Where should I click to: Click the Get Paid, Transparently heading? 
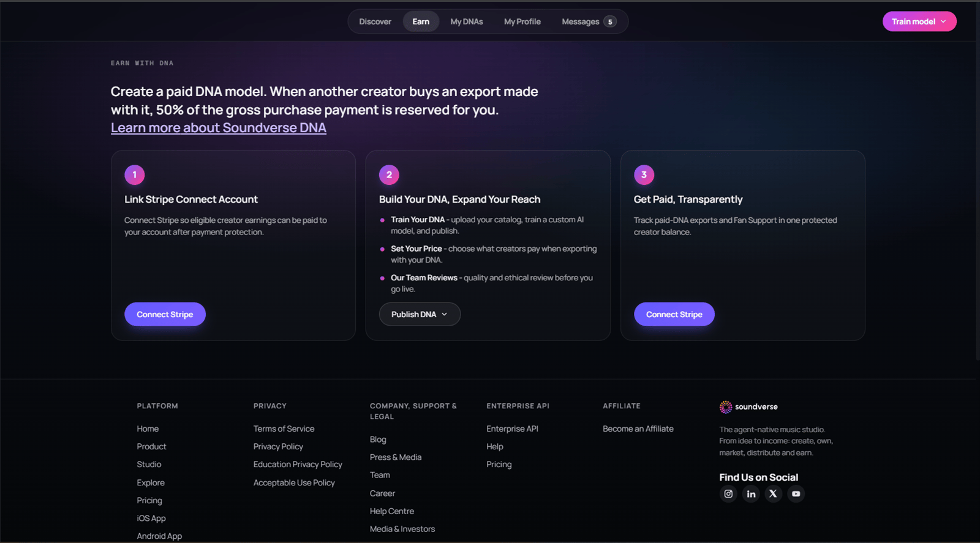[688, 200]
